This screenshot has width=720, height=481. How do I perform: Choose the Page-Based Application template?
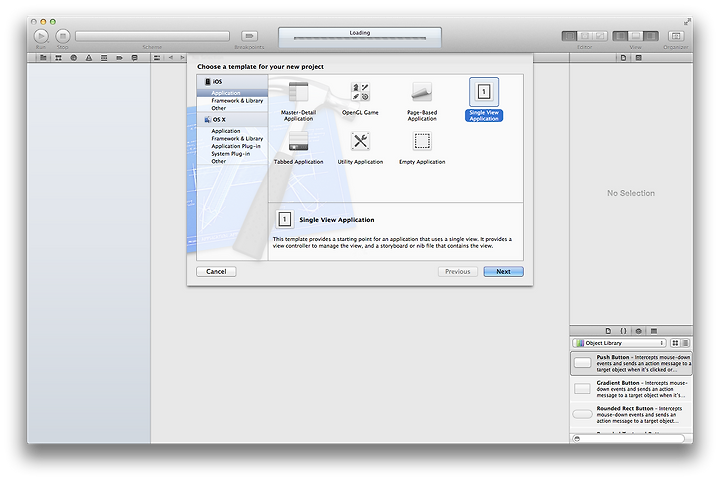tap(422, 101)
